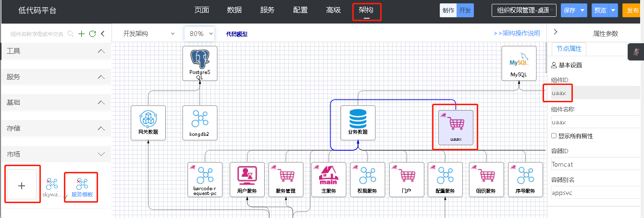Open the 架构操作说明 link
The height and width of the screenshot is (218, 644).
pos(517,33)
